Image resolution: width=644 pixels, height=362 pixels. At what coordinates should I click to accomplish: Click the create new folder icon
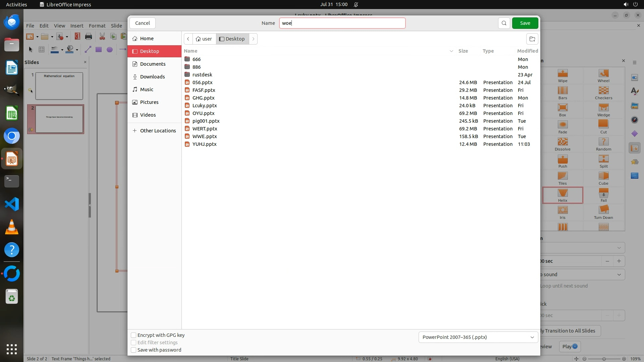tap(532, 39)
